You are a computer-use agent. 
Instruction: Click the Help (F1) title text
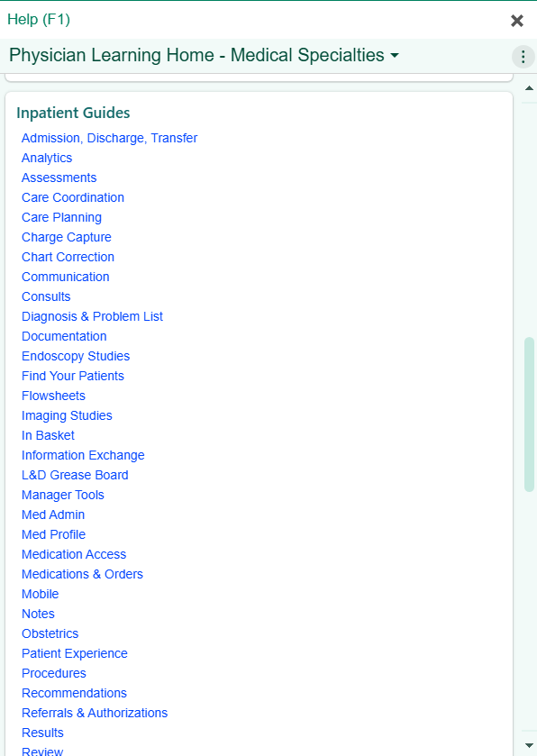tap(39, 19)
